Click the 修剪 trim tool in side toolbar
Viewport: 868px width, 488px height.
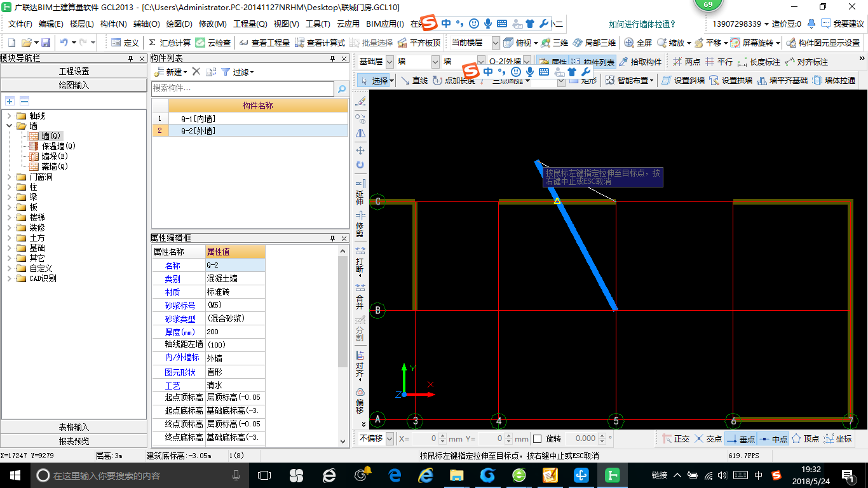pyautogui.click(x=360, y=224)
